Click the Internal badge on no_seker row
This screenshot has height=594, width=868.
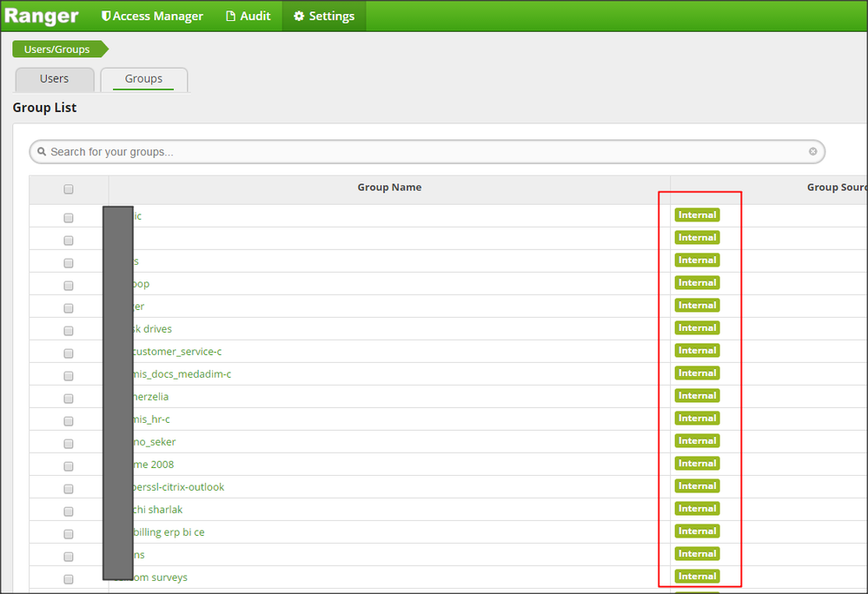(x=697, y=441)
